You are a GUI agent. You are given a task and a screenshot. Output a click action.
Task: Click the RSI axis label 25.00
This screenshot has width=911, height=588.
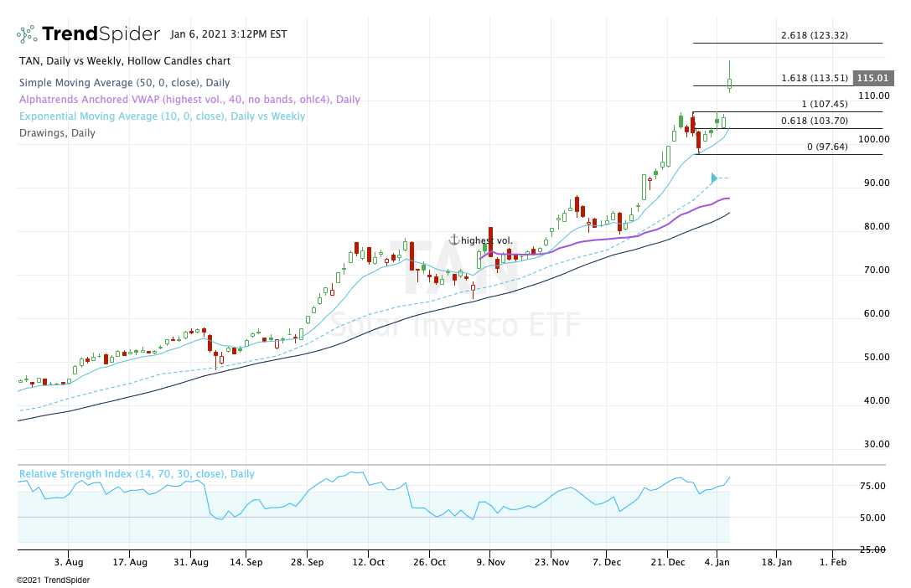point(872,549)
